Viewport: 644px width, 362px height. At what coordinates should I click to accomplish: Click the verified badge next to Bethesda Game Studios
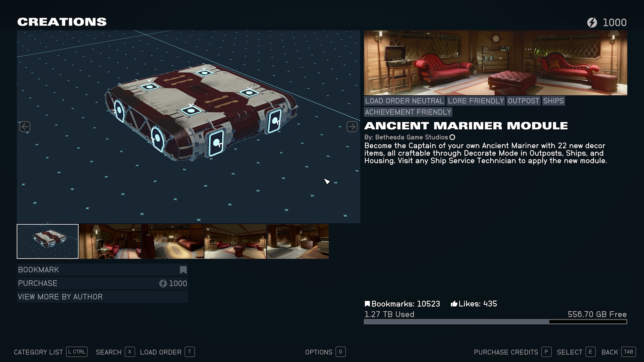coord(452,137)
